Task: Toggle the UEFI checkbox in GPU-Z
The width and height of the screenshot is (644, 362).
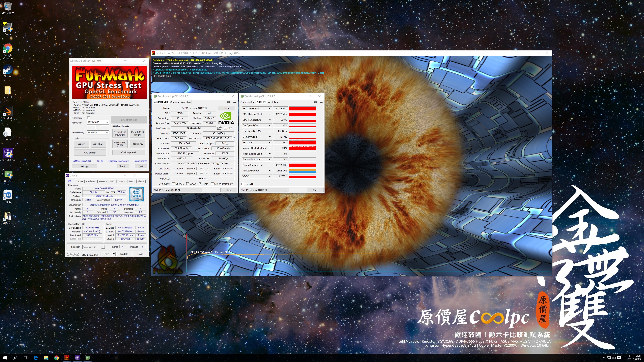Action: point(226,128)
